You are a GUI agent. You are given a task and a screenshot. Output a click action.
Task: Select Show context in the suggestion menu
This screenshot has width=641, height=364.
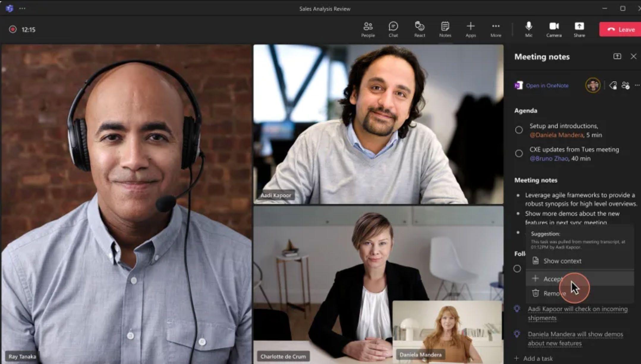[562, 261]
